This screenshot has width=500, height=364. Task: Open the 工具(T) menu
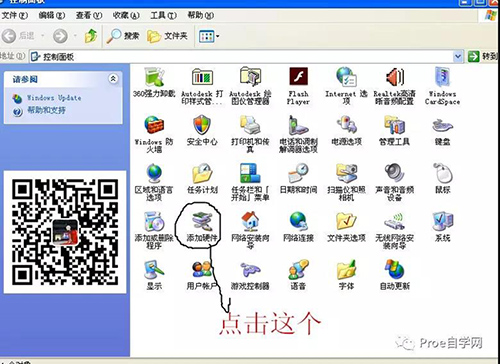[x=163, y=15]
